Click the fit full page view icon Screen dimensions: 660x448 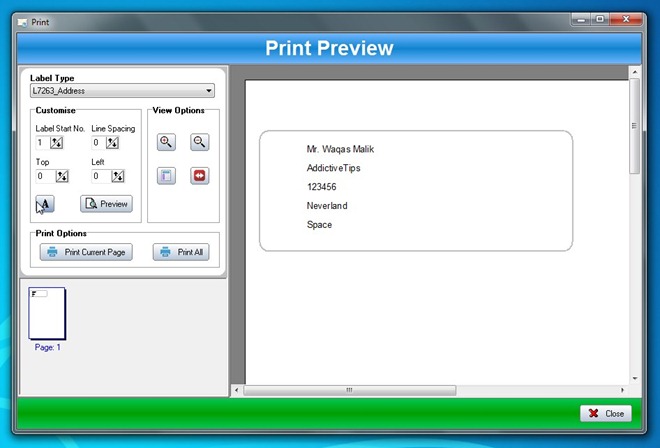pyautogui.click(x=166, y=176)
